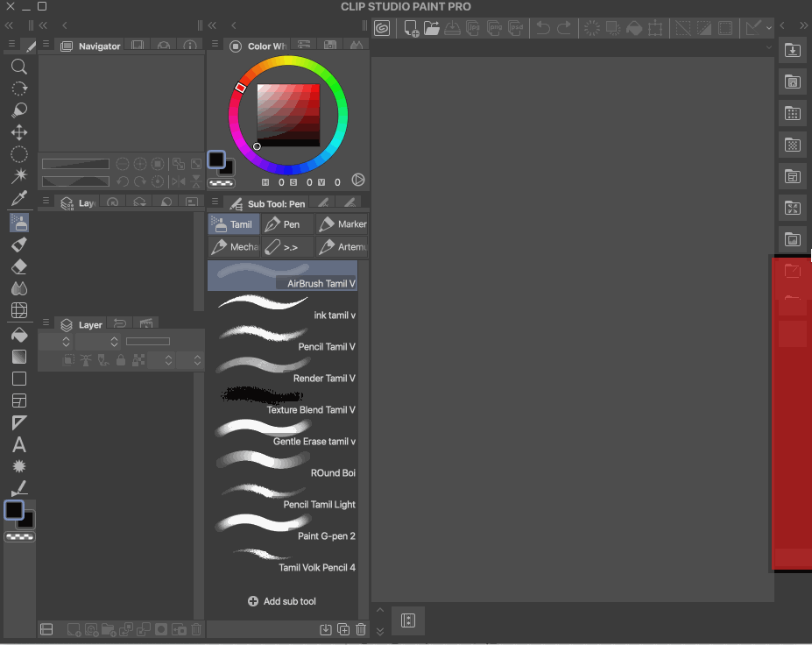Select the transparent color swatch in toolbar
This screenshot has height=645, width=812.
click(19, 536)
